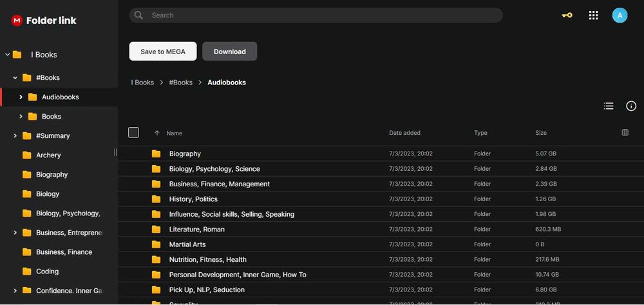Collapse the #Books tree folder
Image resolution: width=644 pixels, height=305 pixels.
[x=15, y=78]
